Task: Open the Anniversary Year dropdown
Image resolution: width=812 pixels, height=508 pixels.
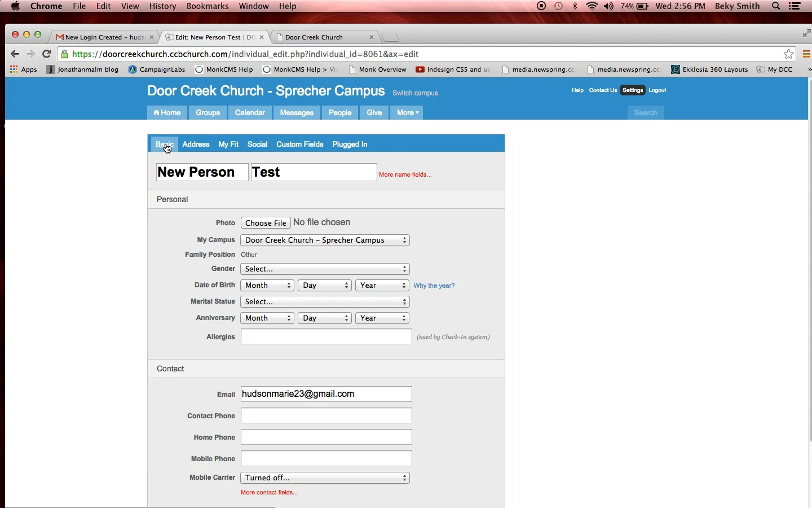Action: click(382, 318)
